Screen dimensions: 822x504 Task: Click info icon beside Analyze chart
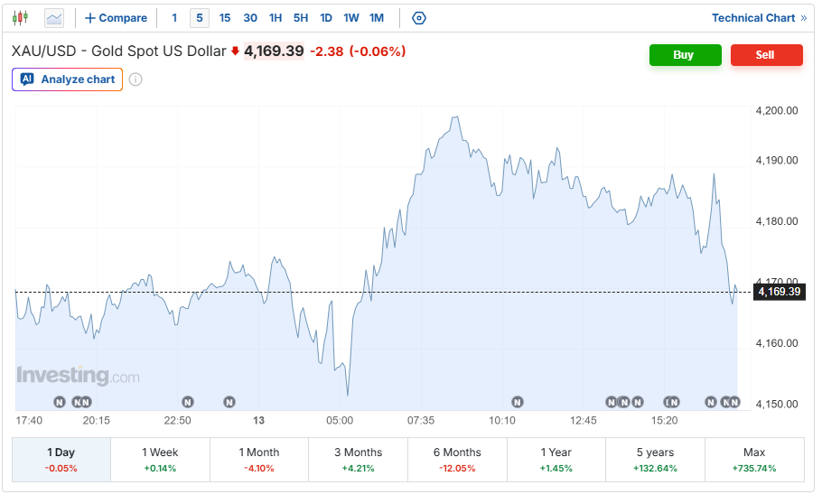(x=135, y=79)
